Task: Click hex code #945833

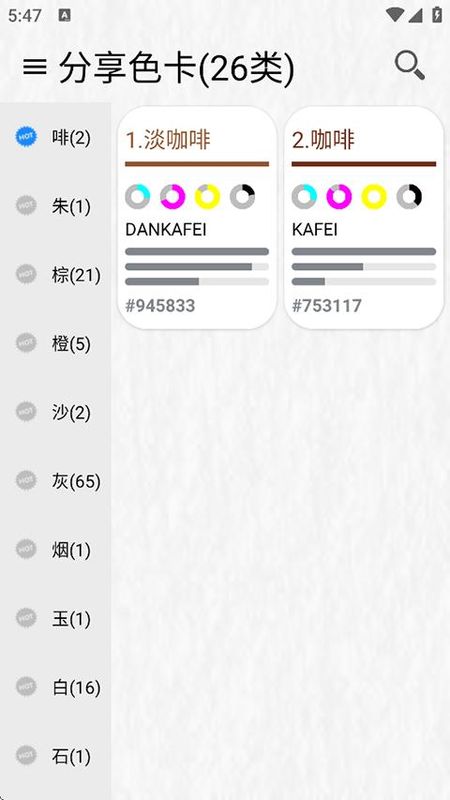Action: [160, 306]
